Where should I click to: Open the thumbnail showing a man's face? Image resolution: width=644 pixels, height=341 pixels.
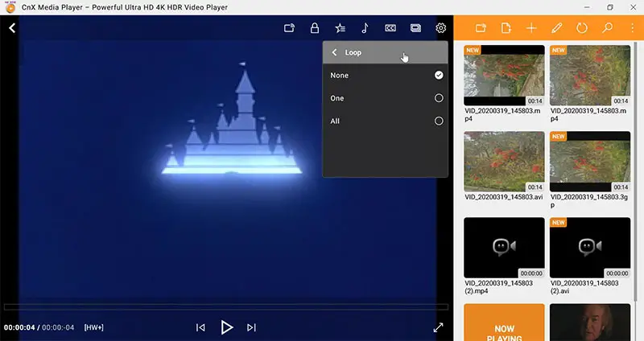click(590, 323)
